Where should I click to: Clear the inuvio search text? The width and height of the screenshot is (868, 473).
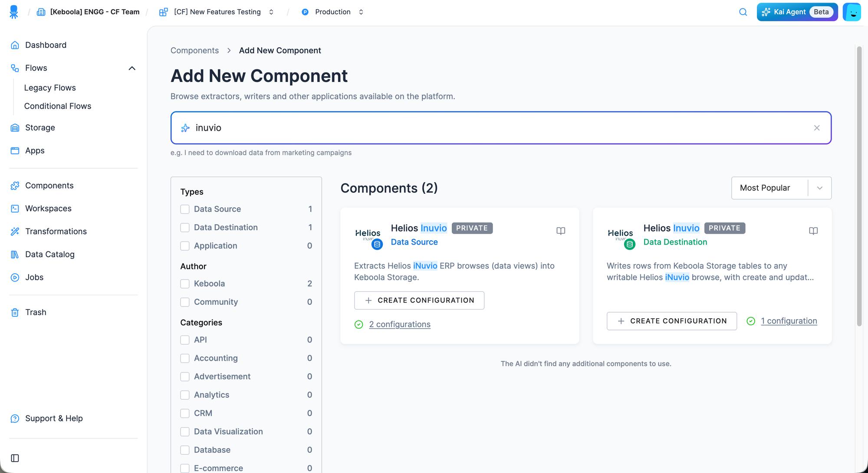(817, 128)
